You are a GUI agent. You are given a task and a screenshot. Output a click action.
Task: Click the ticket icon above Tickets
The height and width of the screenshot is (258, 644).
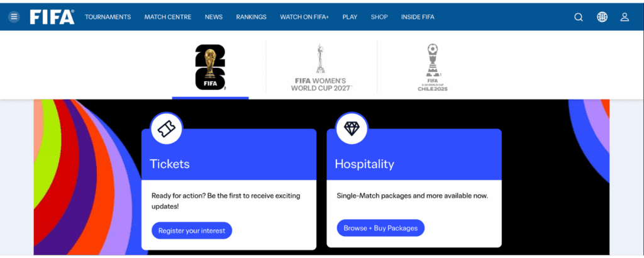(167, 128)
